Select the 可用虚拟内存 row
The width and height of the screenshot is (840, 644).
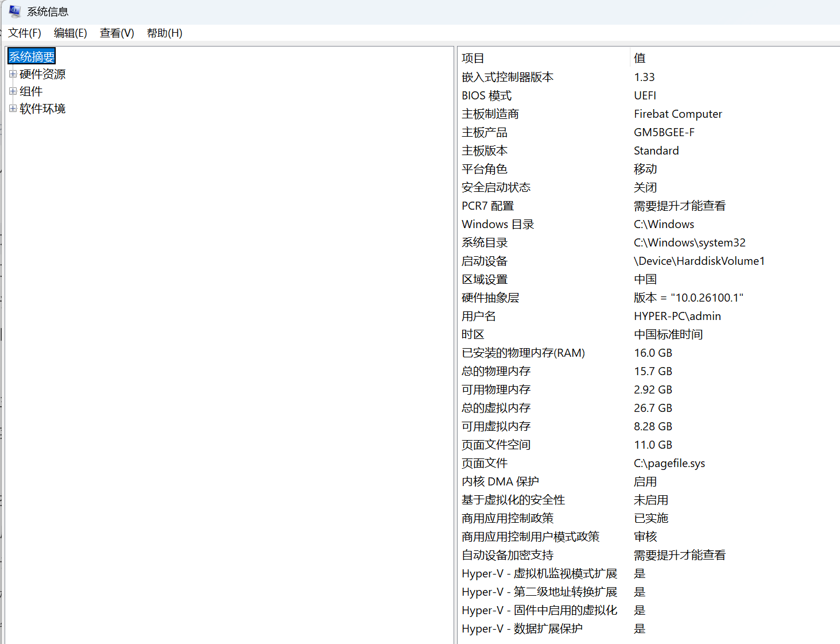(649, 426)
